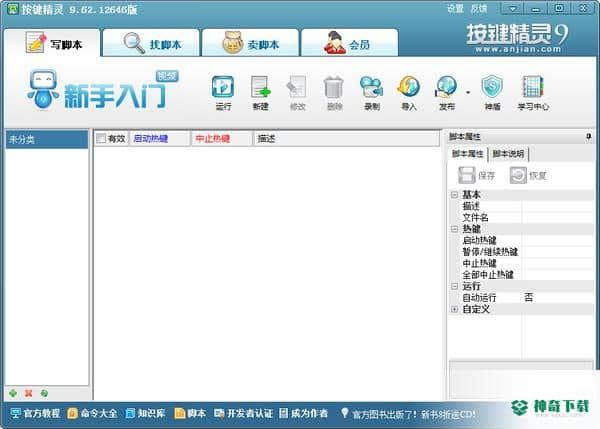Switch to the 写脚本 tab
600x429 pixels.
[x=53, y=43]
